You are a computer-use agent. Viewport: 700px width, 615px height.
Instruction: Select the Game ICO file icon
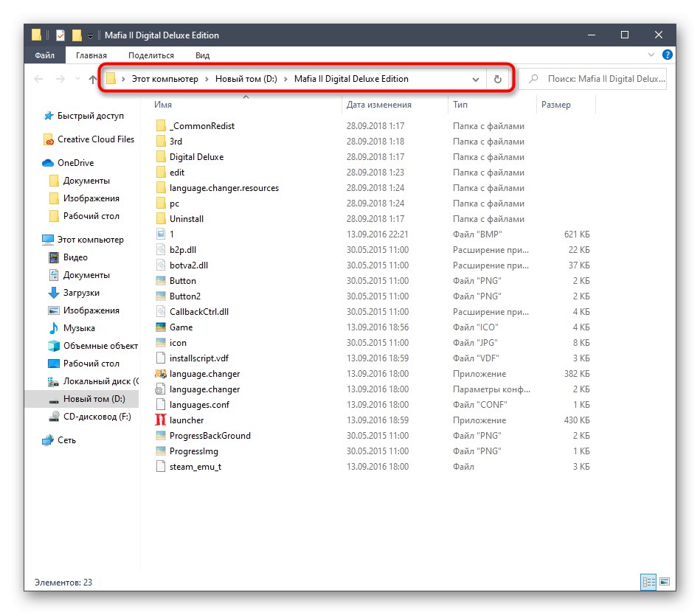(x=161, y=327)
